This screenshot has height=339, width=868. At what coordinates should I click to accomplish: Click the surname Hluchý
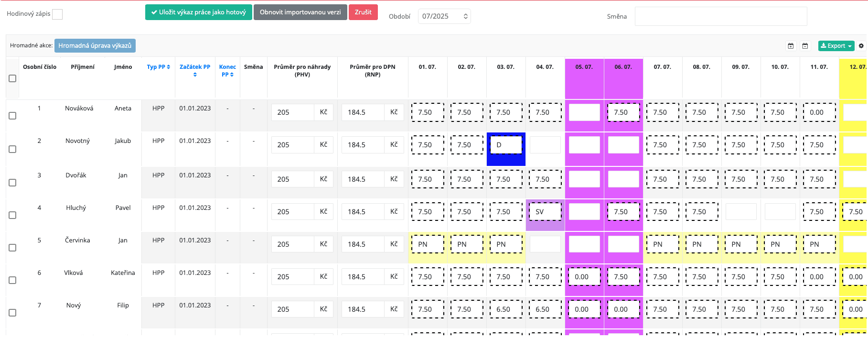tap(76, 208)
